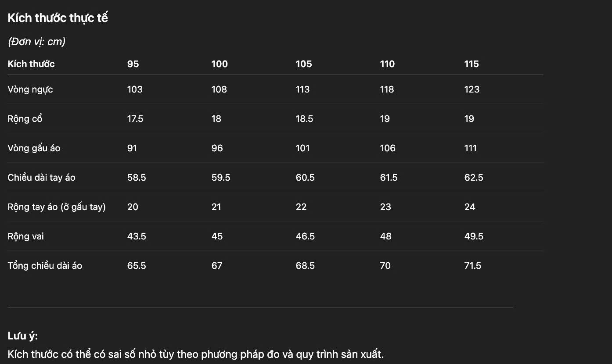
Task: Select the "Tổng chiều dài áo" row label
Action: [x=45, y=266]
